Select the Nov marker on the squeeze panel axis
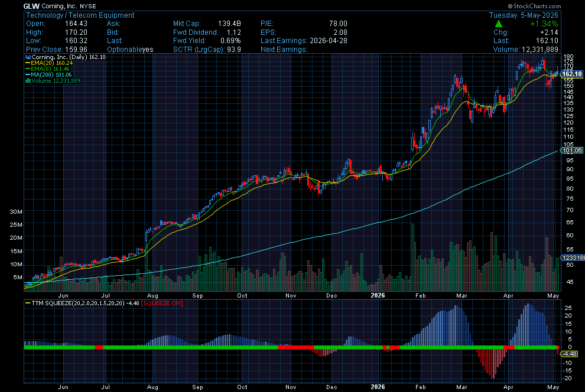 click(291, 387)
